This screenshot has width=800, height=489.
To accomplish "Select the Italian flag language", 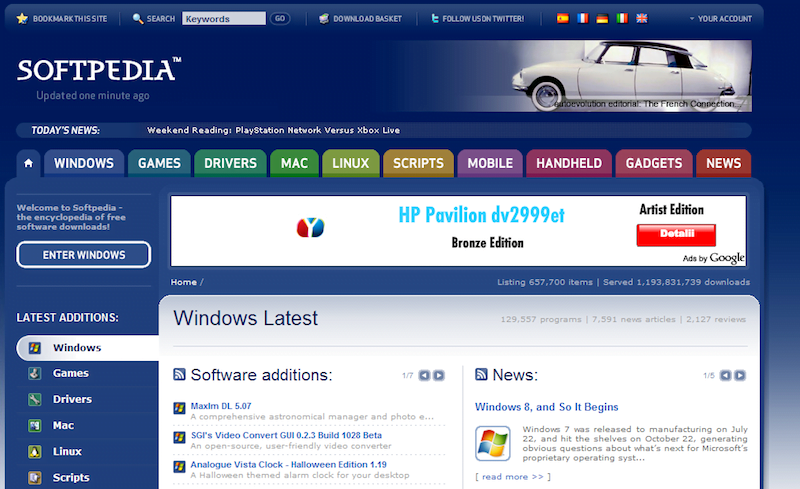I will click(x=622, y=18).
